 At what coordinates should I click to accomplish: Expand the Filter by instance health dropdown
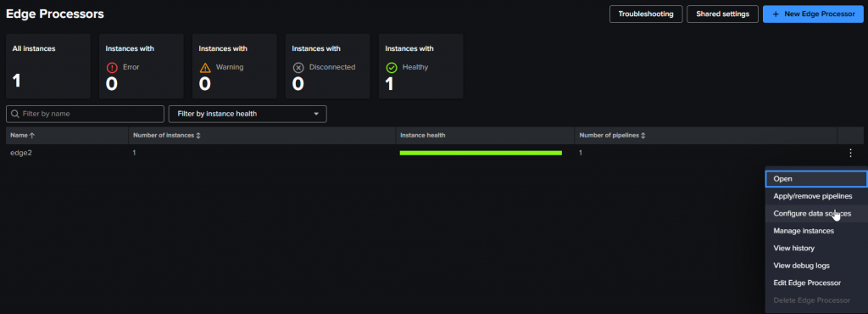pyautogui.click(x=248, y=114)
